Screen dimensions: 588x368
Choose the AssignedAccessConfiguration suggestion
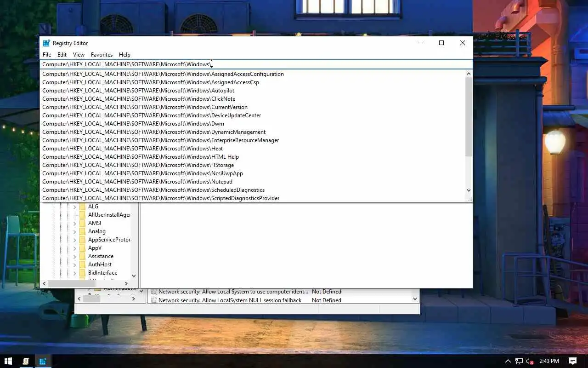pos(253,74)
